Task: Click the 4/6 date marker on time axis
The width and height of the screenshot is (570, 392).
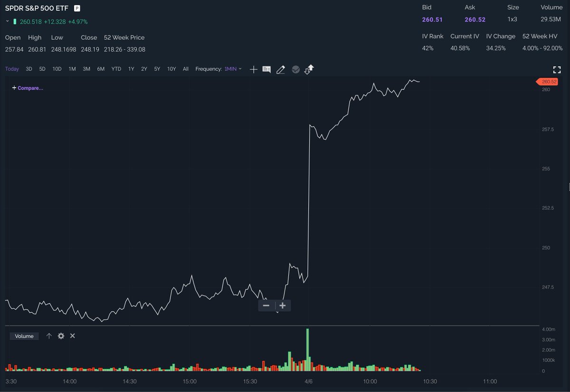Action: pyautogui.click(x=308, y=382)
